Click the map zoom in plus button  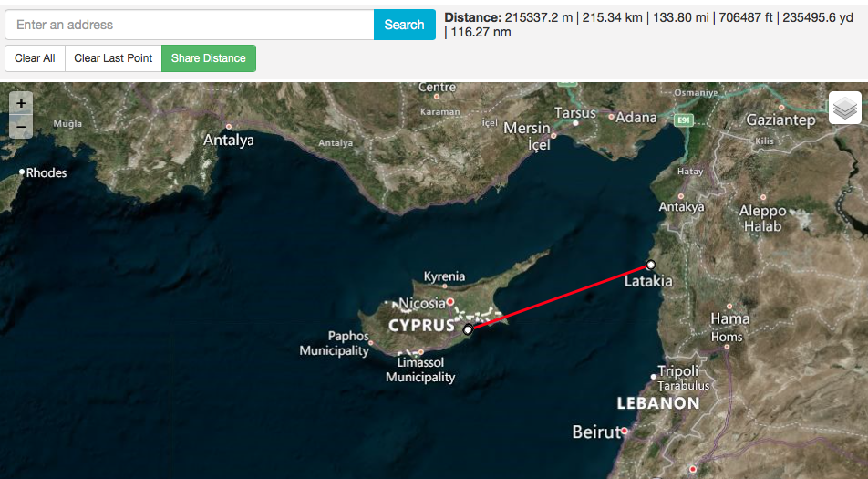coord(21,103)
